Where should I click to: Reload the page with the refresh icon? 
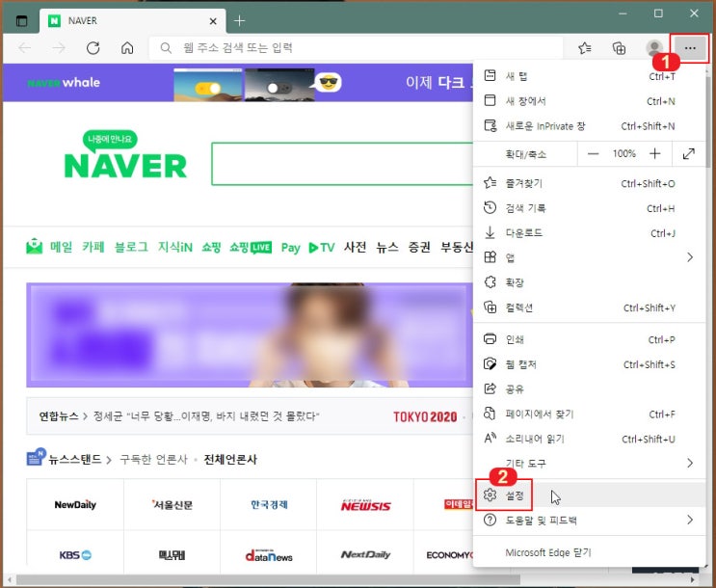pyautogui.click(x=93, y=48)
